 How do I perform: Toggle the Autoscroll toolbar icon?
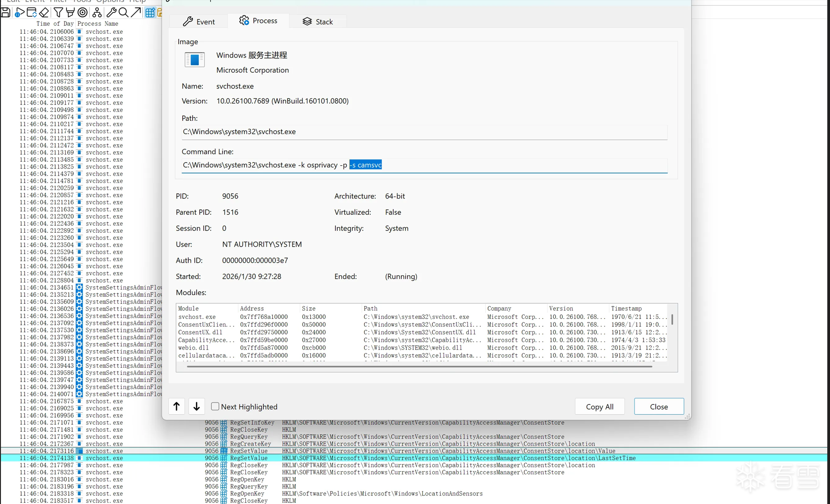[x=31, y=13]
